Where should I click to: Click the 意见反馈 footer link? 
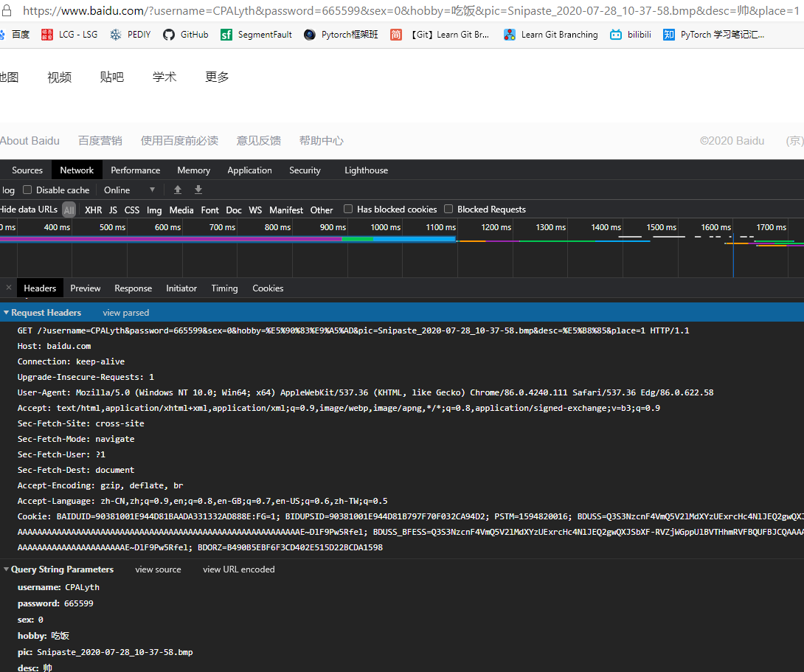tap(258, 140)
